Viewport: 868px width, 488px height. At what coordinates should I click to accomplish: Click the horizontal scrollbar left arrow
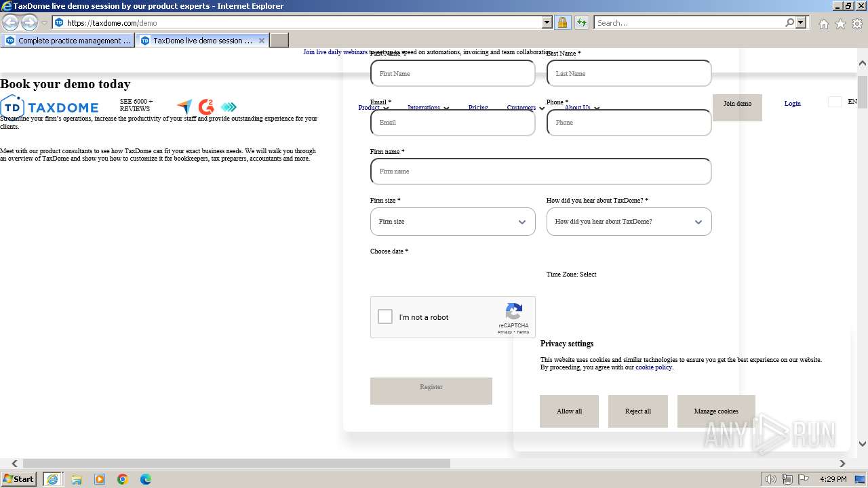point(15,464)
